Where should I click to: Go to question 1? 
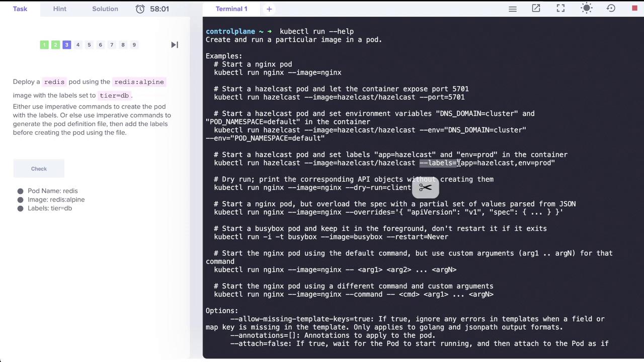44,45
